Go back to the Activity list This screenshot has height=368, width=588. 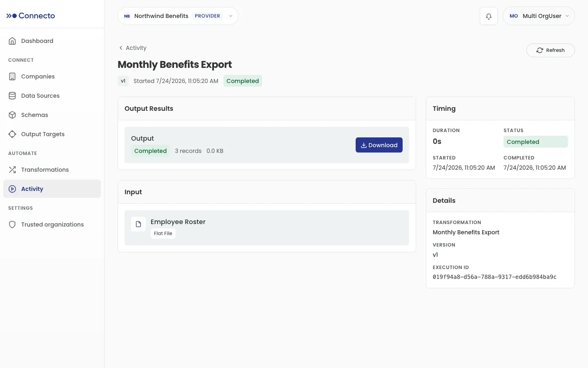pos(132,48)
